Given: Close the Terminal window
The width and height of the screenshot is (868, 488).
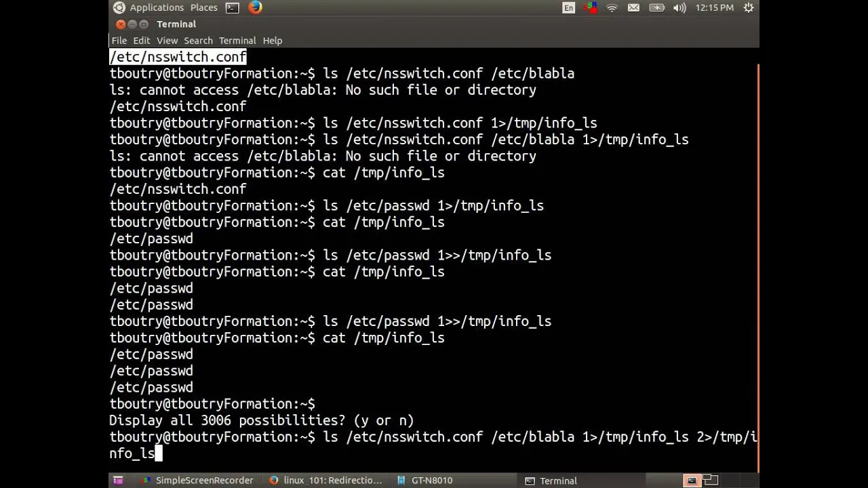Looking at the screenshot, I should (121, 24).
